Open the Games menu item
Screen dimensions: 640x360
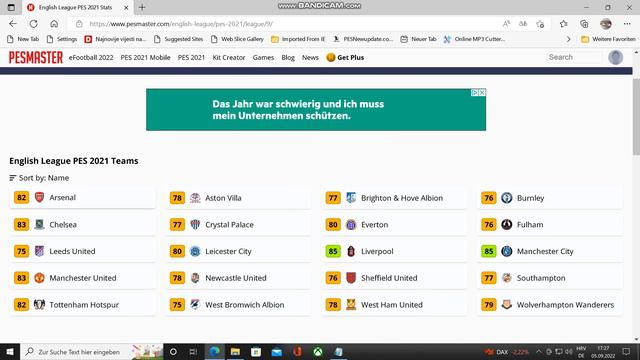(x=263, y=58)
